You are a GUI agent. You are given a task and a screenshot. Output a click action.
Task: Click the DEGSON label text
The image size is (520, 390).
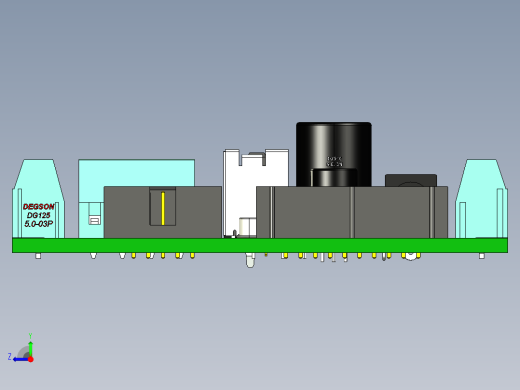click(38, 207)
